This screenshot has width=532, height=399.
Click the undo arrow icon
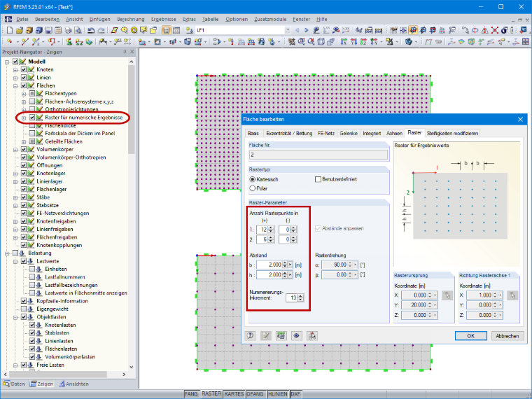(x=91, y=30)
